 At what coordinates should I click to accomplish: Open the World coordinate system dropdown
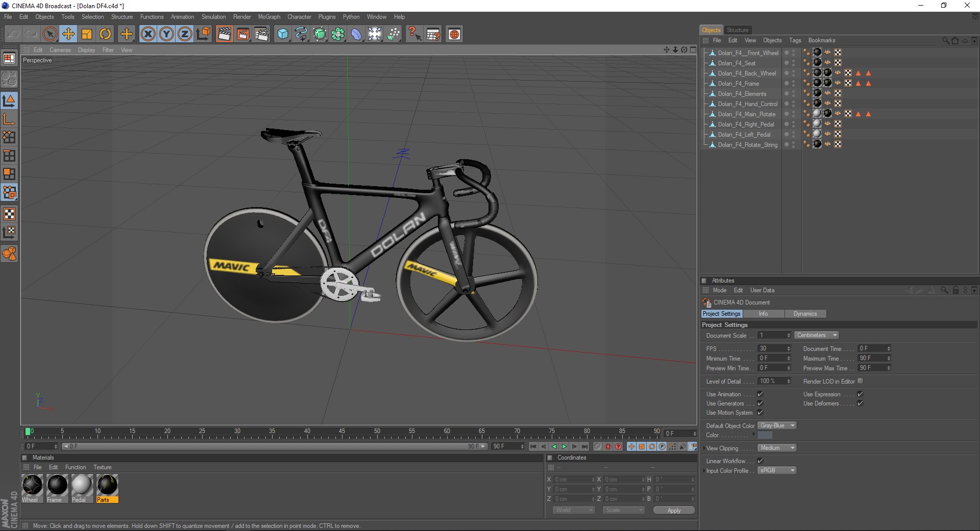pos(574,510)
